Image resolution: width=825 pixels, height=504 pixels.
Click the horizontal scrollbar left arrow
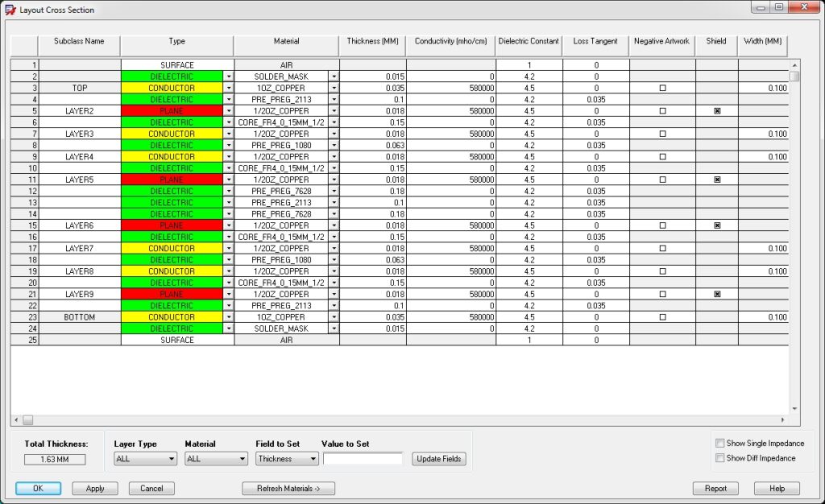(15, 420)
